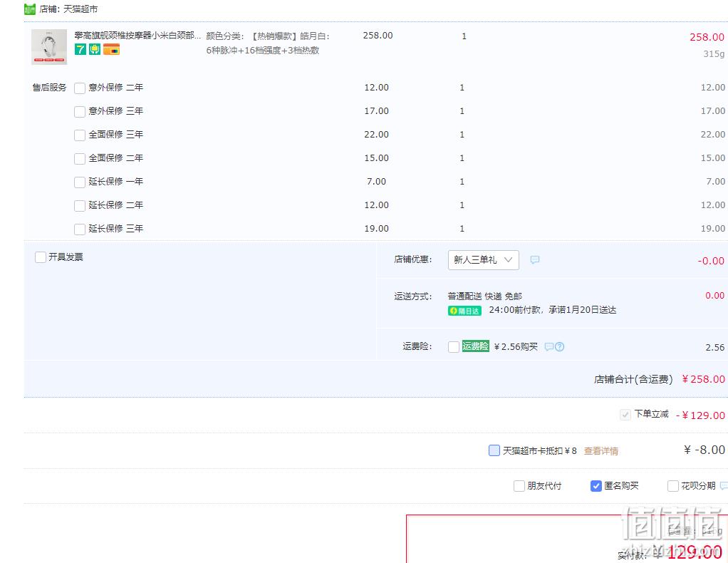The height and width of the screenshot is (563, 728).
Task: Uncheck the 匿名购买 anonymous purchase box
Action: [x=596, y=486]
